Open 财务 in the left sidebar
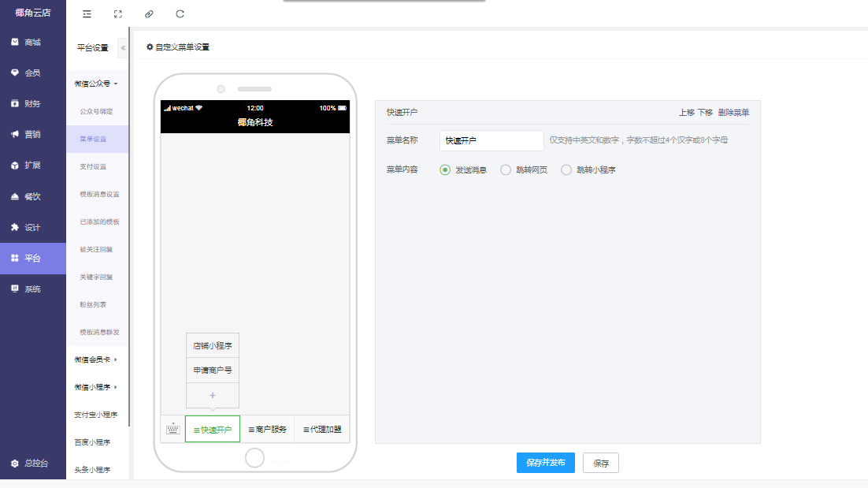 [x=32, y=103]
